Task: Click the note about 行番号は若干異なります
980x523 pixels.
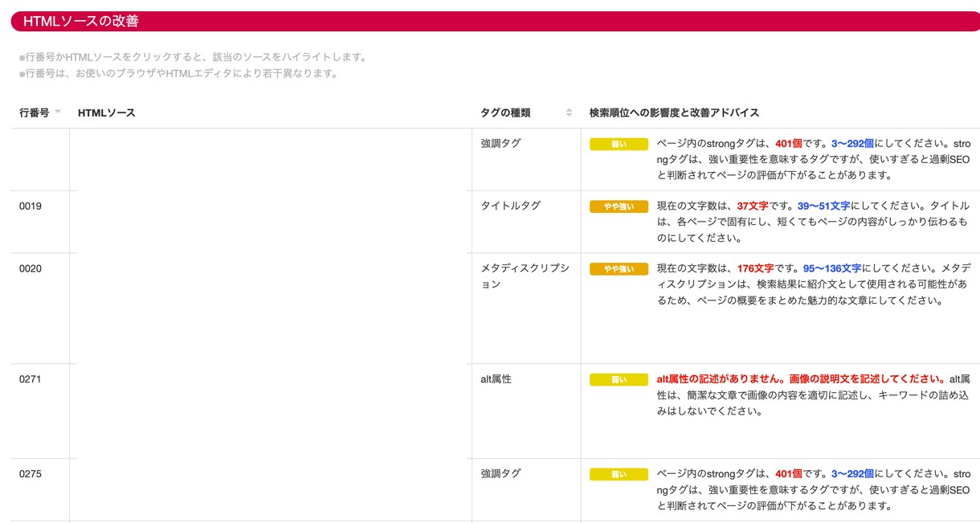Action: 178,73
